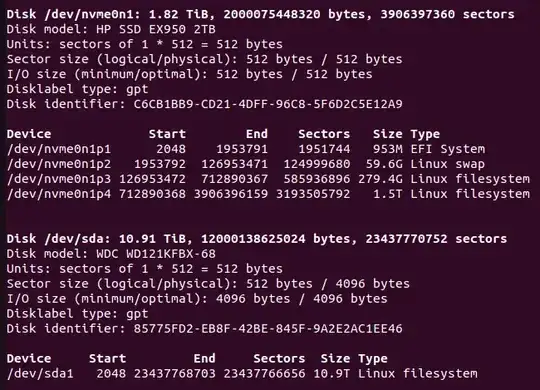The height and width of the screenshot is (390, 540).
Task: Click the 3906396159 end sector value
Action: (x=231, y=194)
